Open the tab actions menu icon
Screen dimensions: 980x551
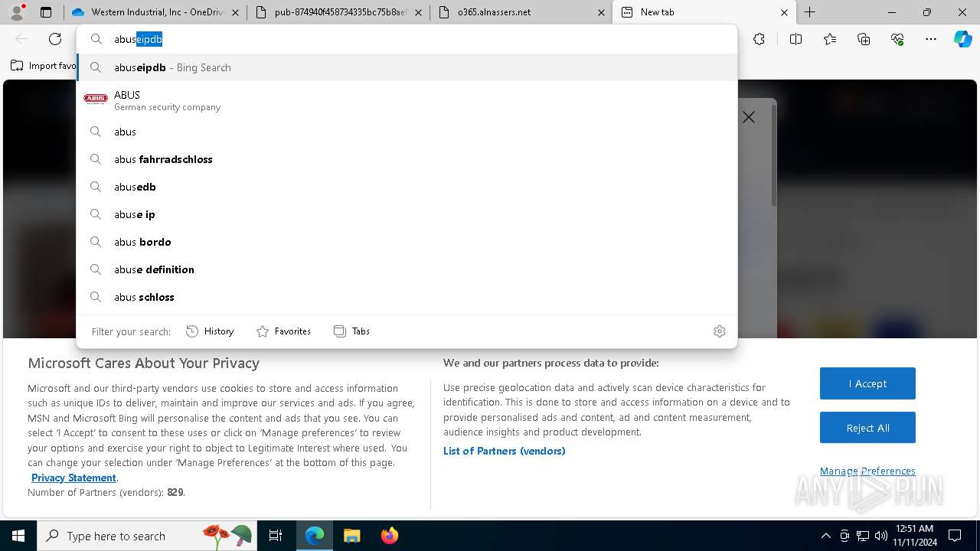(46, 12)
